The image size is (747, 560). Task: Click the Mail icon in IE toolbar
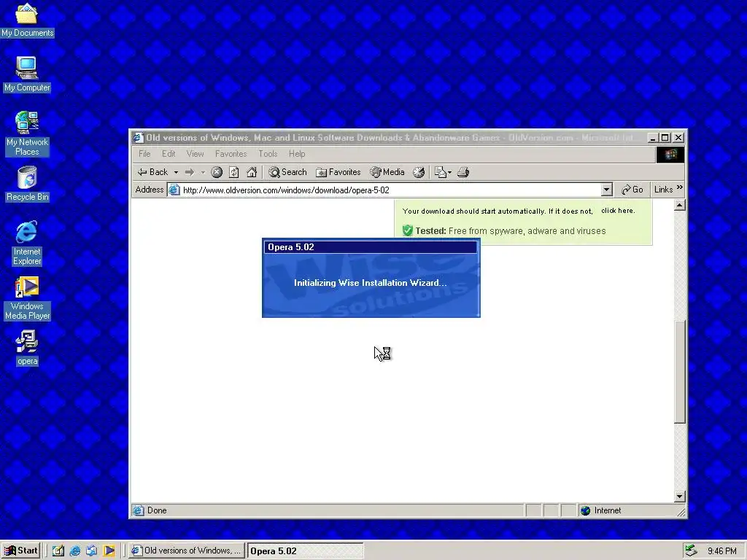(x=443, y=172)
